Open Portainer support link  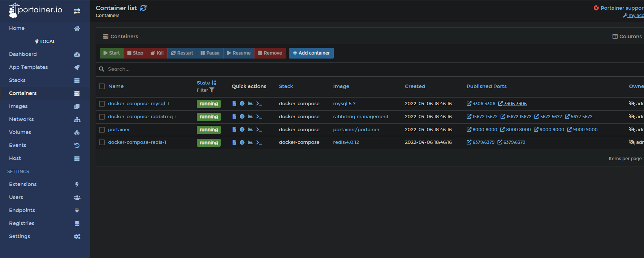coord(619,8)
